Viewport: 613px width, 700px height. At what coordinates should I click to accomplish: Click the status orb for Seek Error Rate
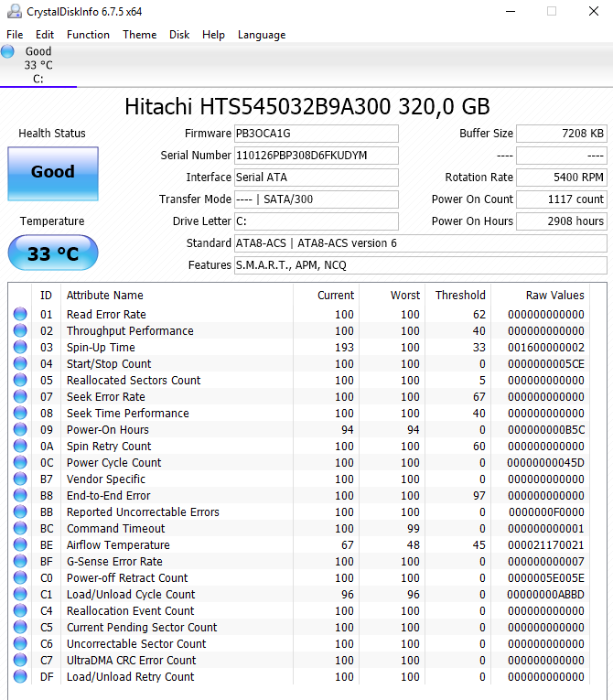pos(20,396)
